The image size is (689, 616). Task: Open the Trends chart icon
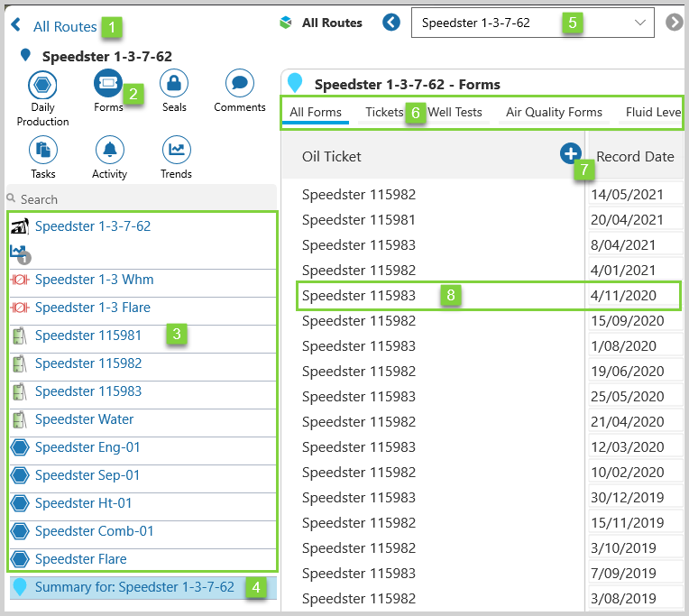(176, 151)
